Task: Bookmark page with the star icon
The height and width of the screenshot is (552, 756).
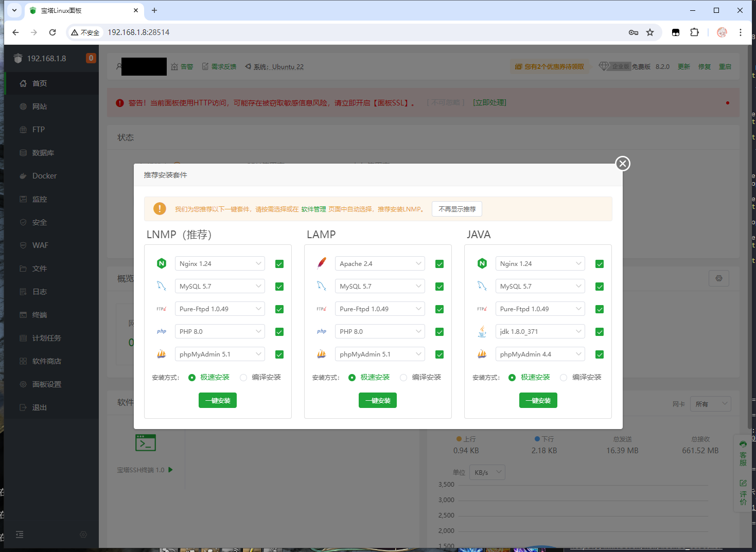Action: click(650, 32)
